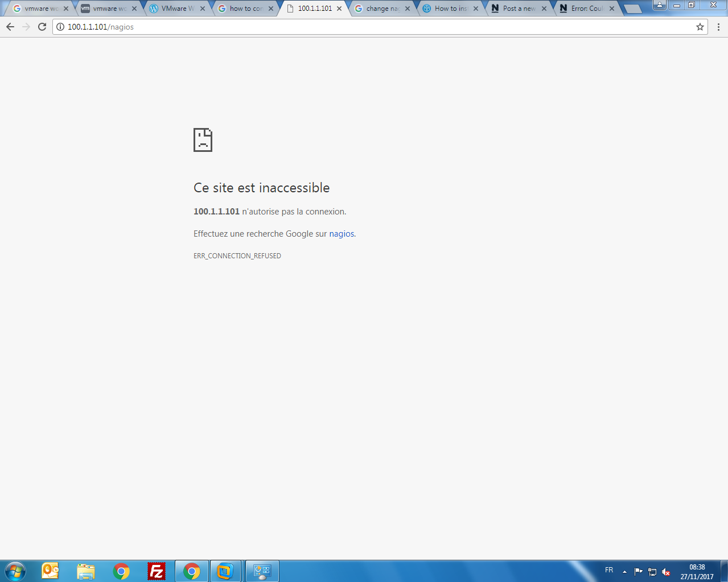Open VMware Workstation from taskbar

(x=225, y=571)
